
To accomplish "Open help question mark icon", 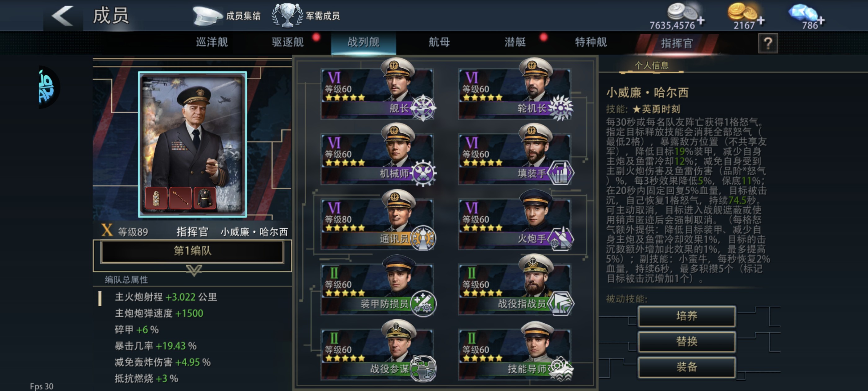I will point(768,43).
